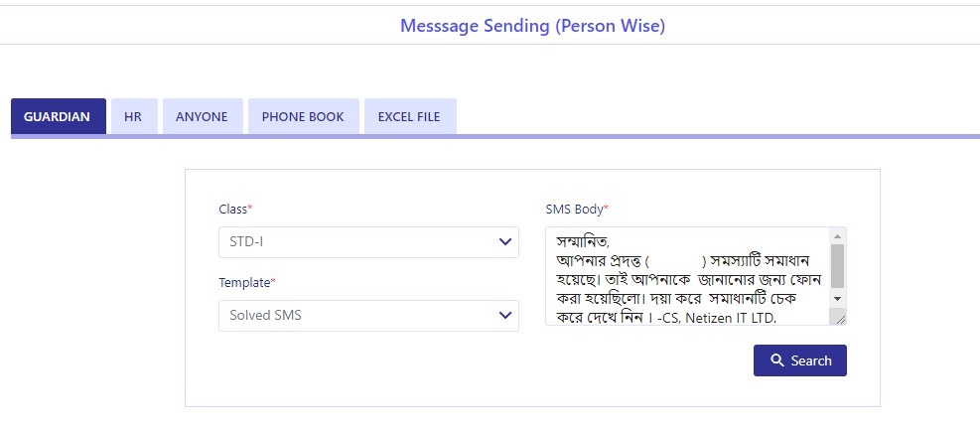The width and height of the screenshot is (980, 431).
Task: Open the Template dropdown showing Solved SMS
Action: pos(368,316)
